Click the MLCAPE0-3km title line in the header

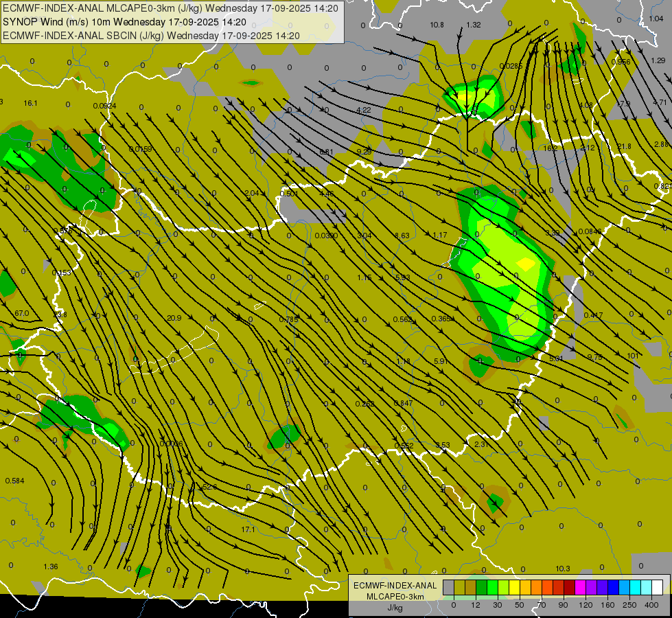(x=170, y=8)
